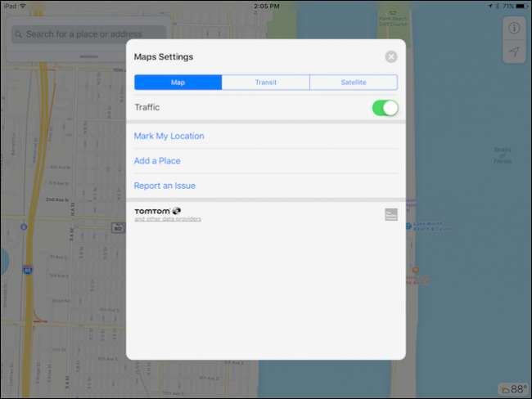Tap the gray legal icon beside TomTom

click(391, 214)
